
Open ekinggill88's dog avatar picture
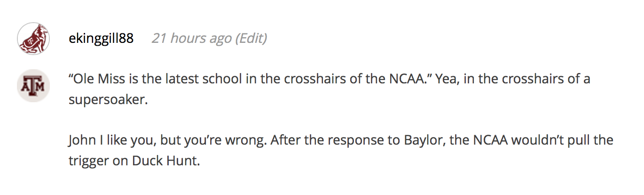(x=34, y=39)
